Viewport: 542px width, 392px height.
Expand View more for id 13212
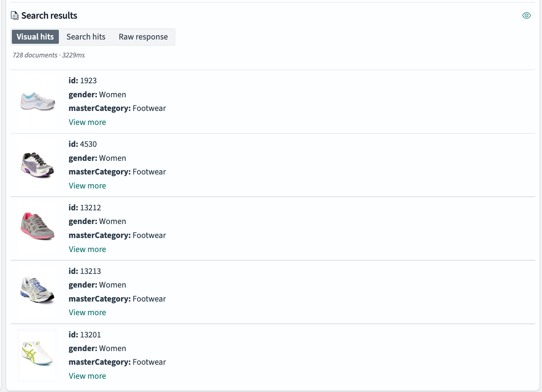pyautogui.click(x=87, y=249)
